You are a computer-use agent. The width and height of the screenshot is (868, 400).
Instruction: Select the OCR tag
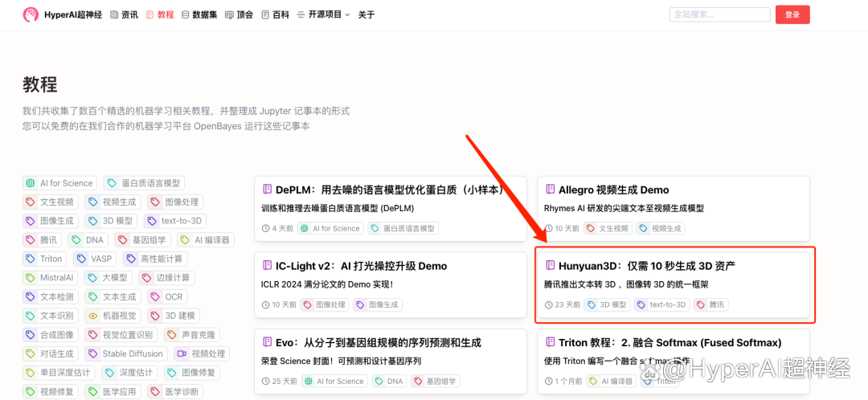coord(167,296)
